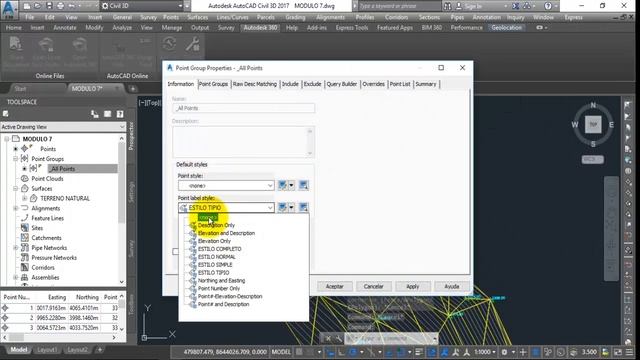Open the Raw Desc Matching tab
The width and height of the screenshot is (640, 360).
pyautogui.click(x=255, y=84)
